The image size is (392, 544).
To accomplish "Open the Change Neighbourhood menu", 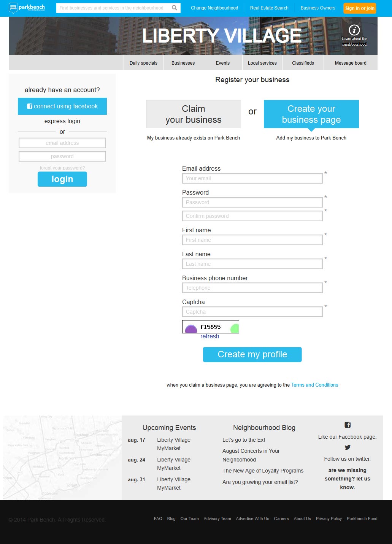I will coord(214,8).
